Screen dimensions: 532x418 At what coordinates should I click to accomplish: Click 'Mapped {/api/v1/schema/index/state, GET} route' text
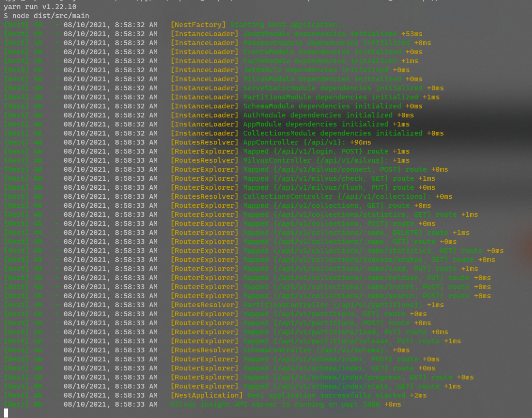click(x=342, y=386)
